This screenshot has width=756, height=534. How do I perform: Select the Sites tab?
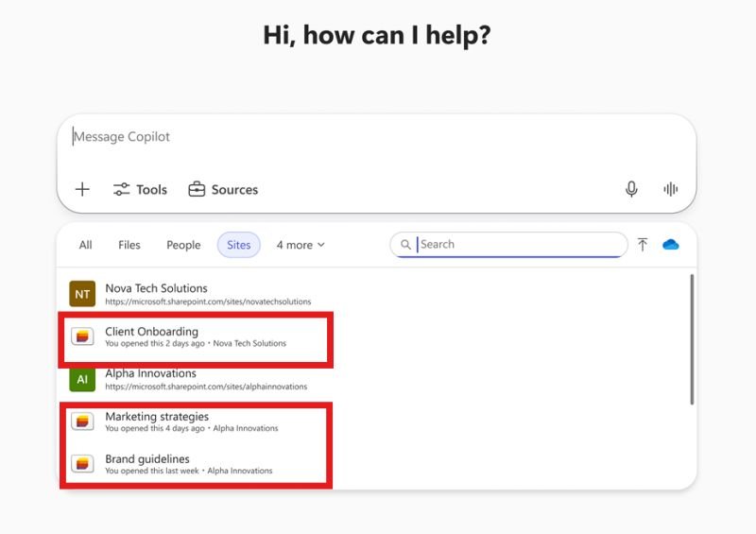pyautogui.click(x=239, y=245)
